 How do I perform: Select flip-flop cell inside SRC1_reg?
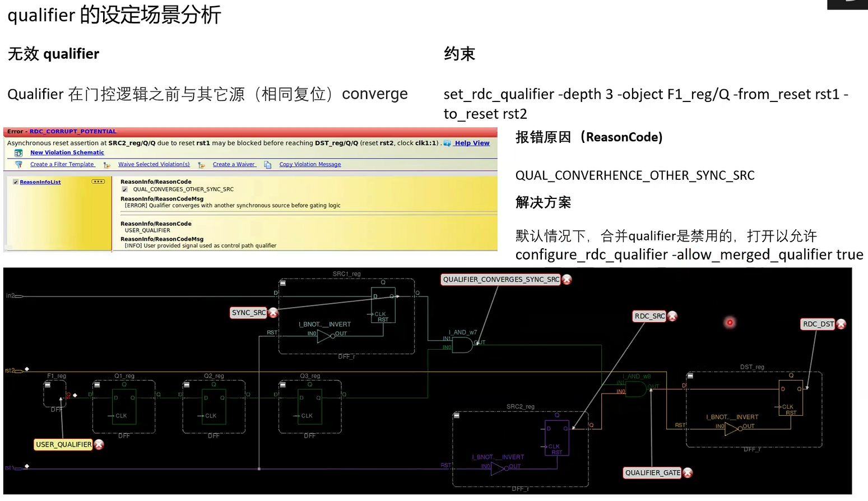click(383, 305)
